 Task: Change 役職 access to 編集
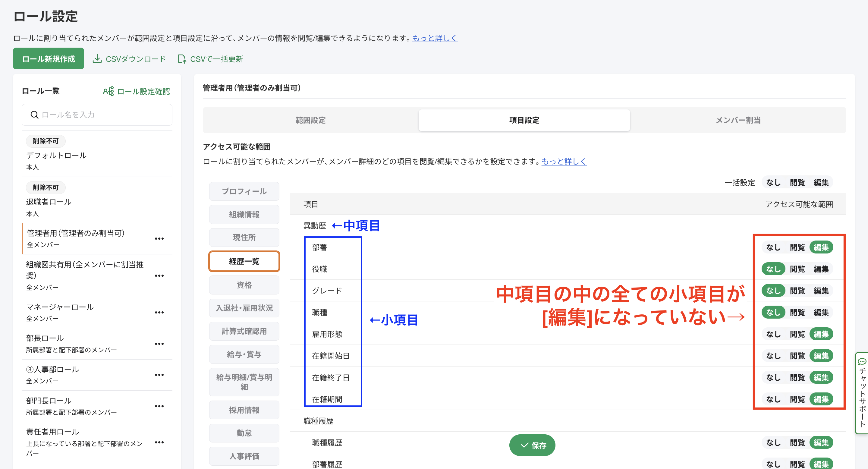click(822, 269)
